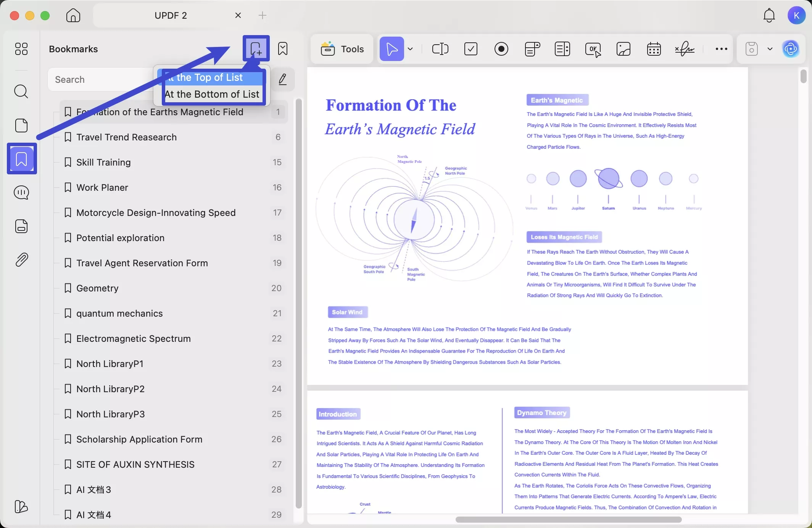Select the radio button form tool
The image size is (812, 528).
(501, 49)
